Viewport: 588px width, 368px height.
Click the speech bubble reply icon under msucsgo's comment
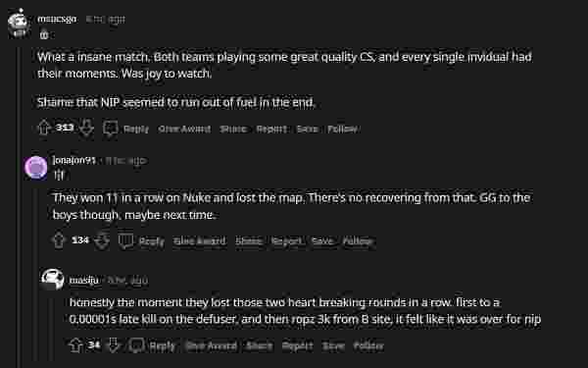[111, 129]
